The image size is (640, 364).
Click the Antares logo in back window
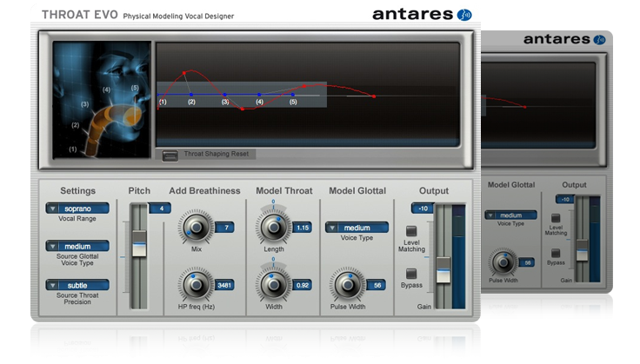[564, 40]
